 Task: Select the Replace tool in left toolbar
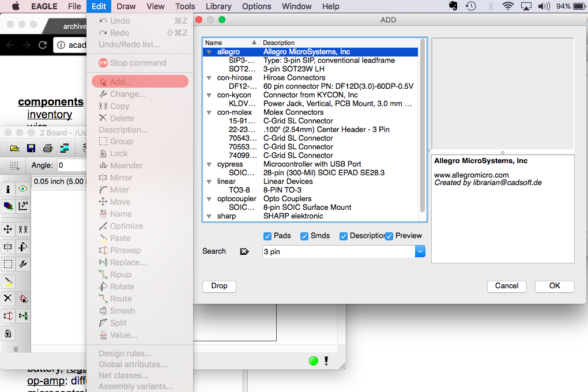23,316
